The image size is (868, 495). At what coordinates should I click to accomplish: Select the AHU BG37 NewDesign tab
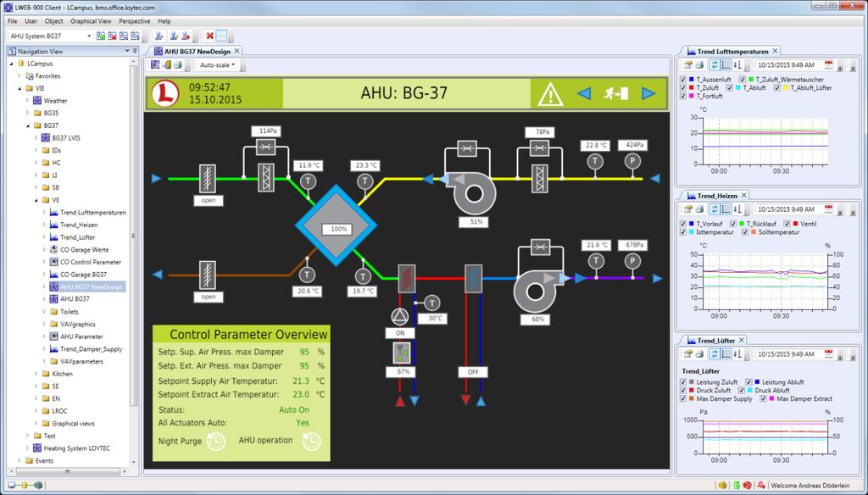point(197,52)
